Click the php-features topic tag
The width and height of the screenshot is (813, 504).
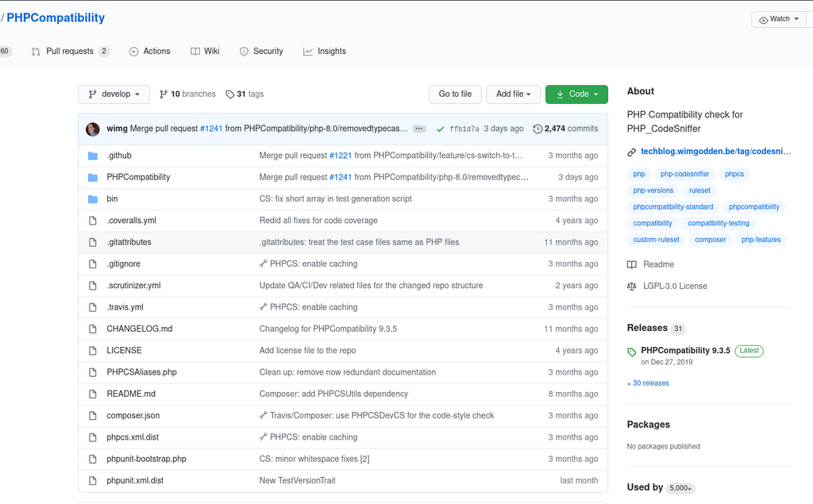[761, 240]
